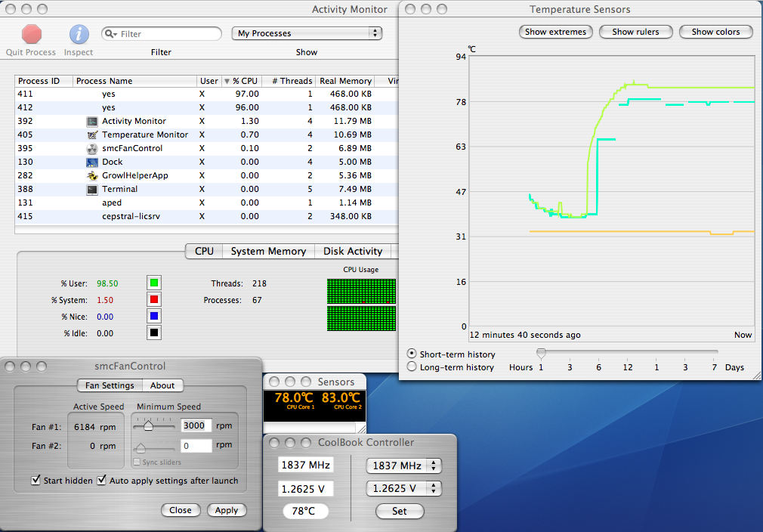Click the Fan #2 0 rpm field
Screen dimensions: 763x532
(196, 445)
